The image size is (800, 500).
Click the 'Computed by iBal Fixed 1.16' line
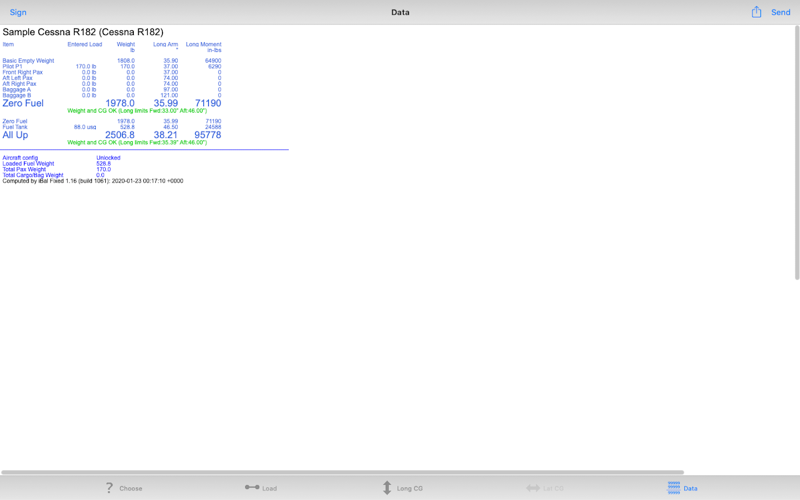[x=93, y=181]
